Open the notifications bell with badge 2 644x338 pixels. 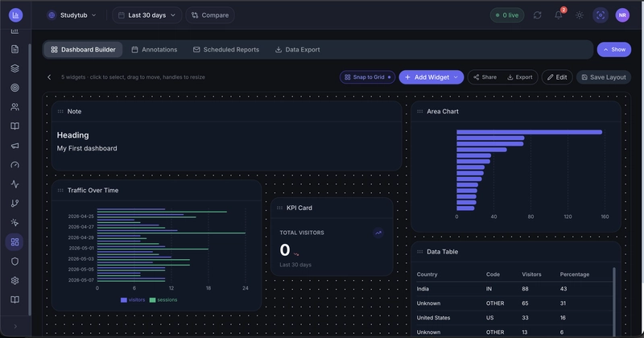[559, 15]
